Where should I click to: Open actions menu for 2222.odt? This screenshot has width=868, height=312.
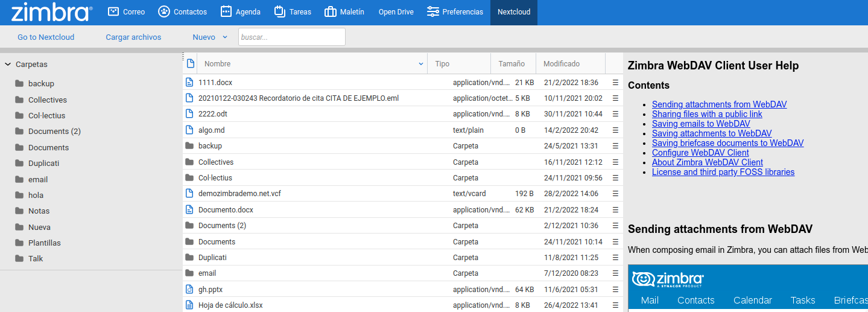616,113
